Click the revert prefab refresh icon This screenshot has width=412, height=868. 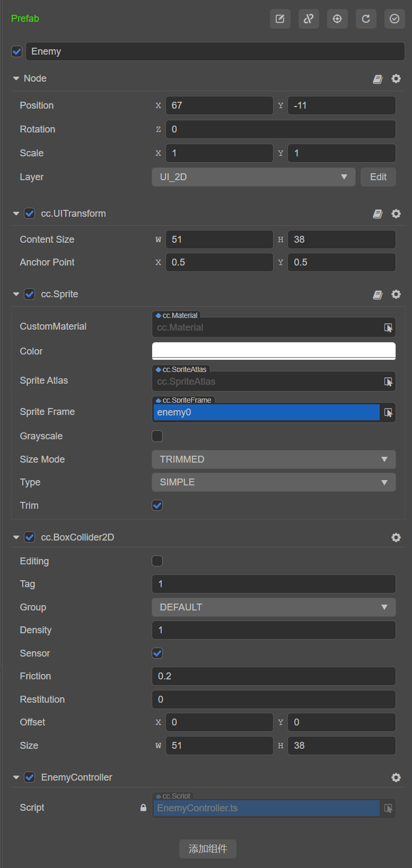click(x=366, y=19)
